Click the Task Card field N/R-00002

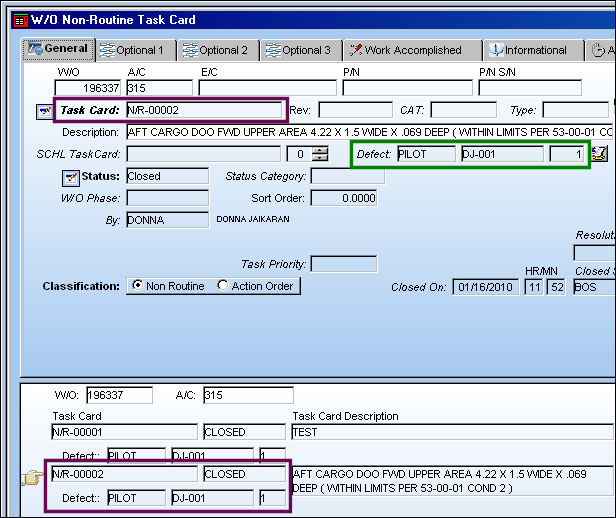pyautogui.click(x=204, y=110)
